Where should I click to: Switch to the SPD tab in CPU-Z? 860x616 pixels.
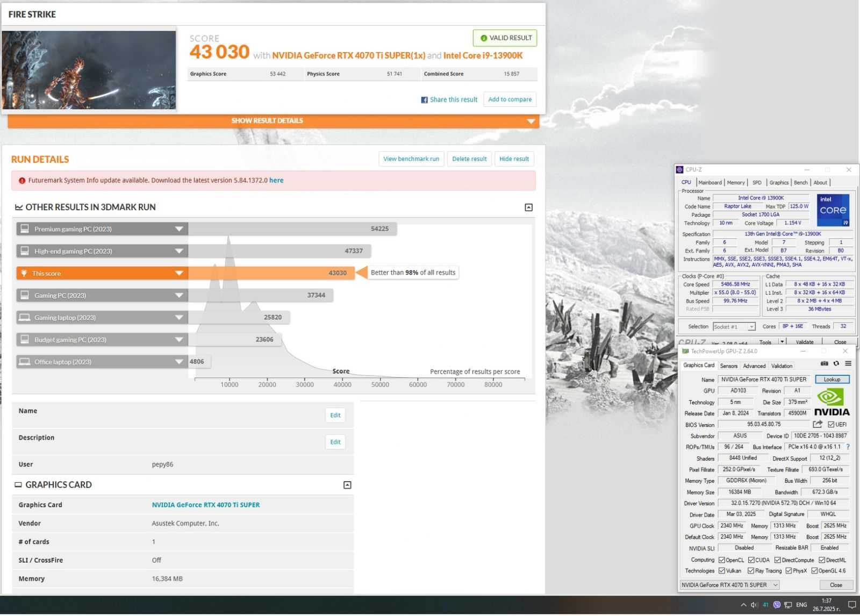757,183
